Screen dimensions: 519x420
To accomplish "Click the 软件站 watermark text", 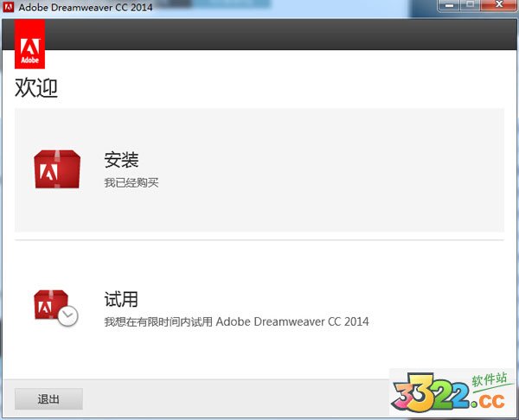I will pyautogui.click(x=488, y=379).
